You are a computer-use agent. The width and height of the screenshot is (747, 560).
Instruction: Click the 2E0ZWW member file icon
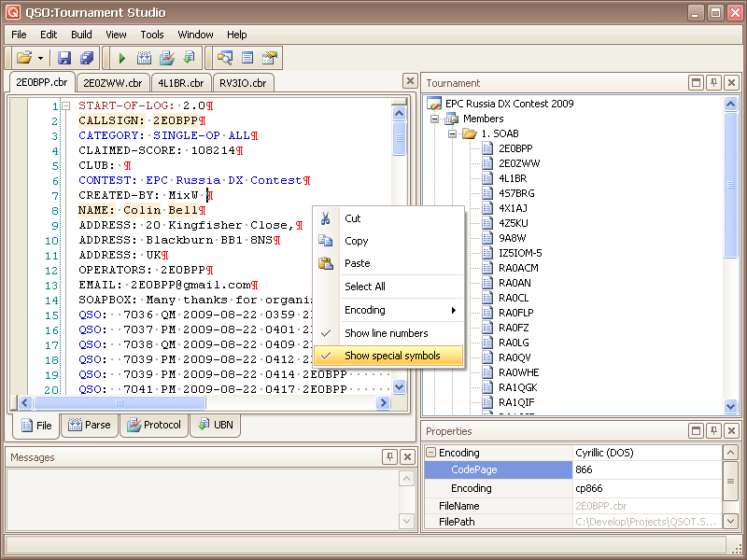487,163
